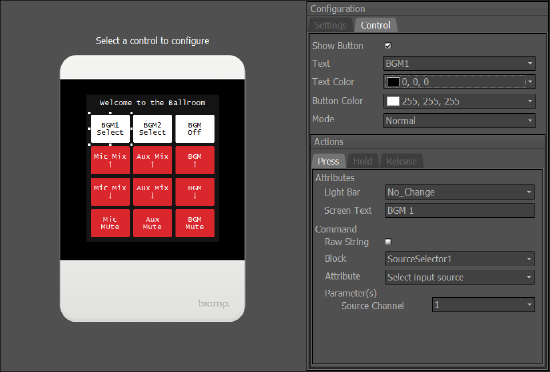The image size is (550, 372).
Task: Click the white Button Color swatch
Action: [393, 101]
